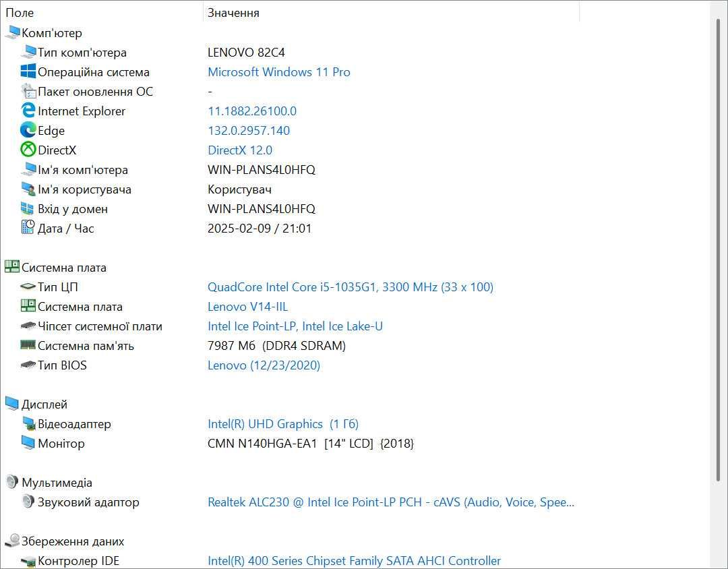This screenshot has width=728, height=569.
Task: Click the Дисплей category icon
Action: 12,404
